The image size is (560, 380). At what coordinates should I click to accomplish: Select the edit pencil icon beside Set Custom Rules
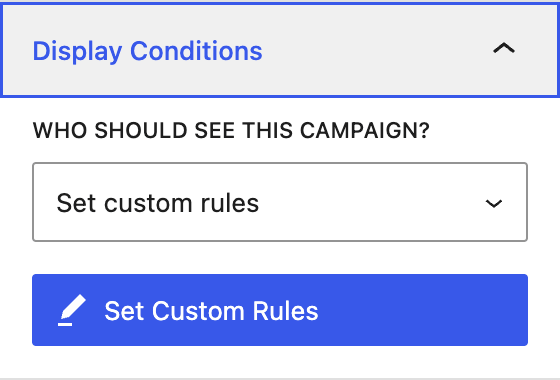pyautogui.click(x=72, y=310)
